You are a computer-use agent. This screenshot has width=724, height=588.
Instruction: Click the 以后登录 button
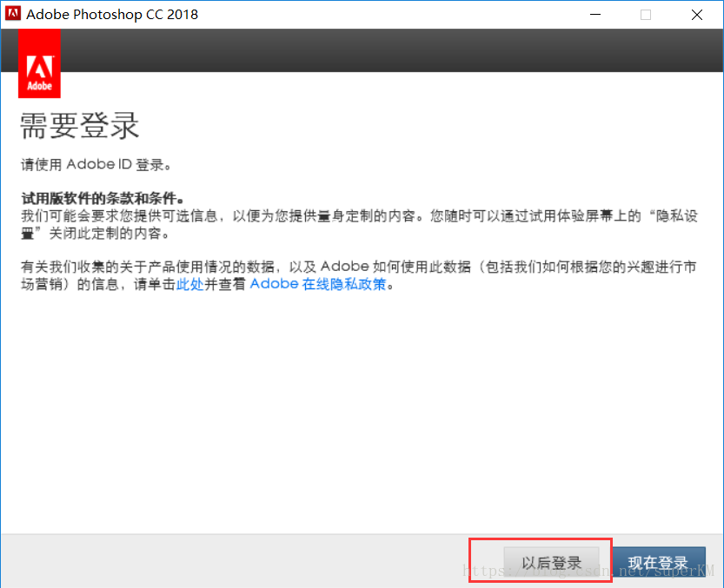pyautogui.click(x=551, y=562)
